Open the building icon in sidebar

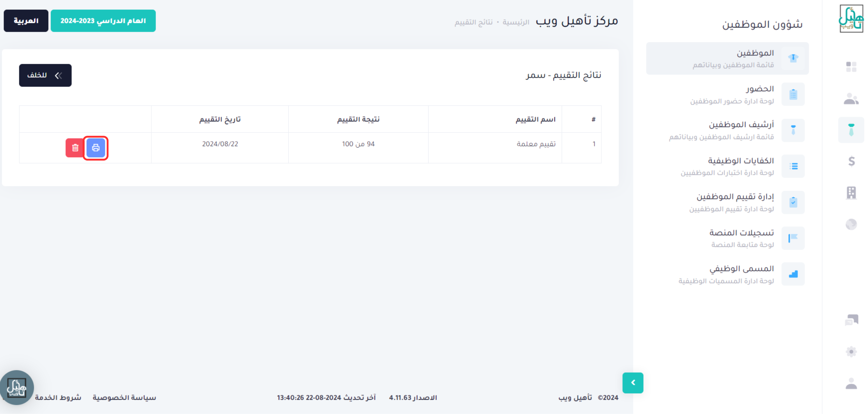point(851,193)
